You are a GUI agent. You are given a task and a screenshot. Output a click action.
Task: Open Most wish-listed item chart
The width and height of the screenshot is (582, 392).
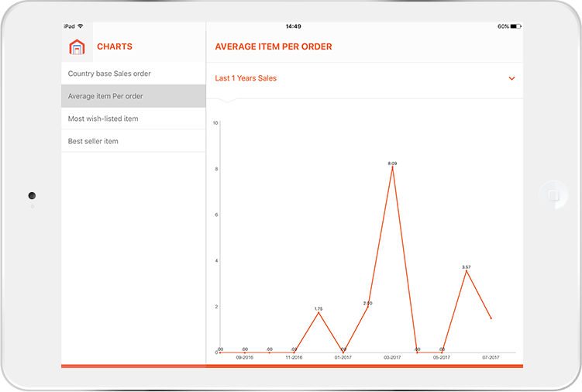point(103,119)
